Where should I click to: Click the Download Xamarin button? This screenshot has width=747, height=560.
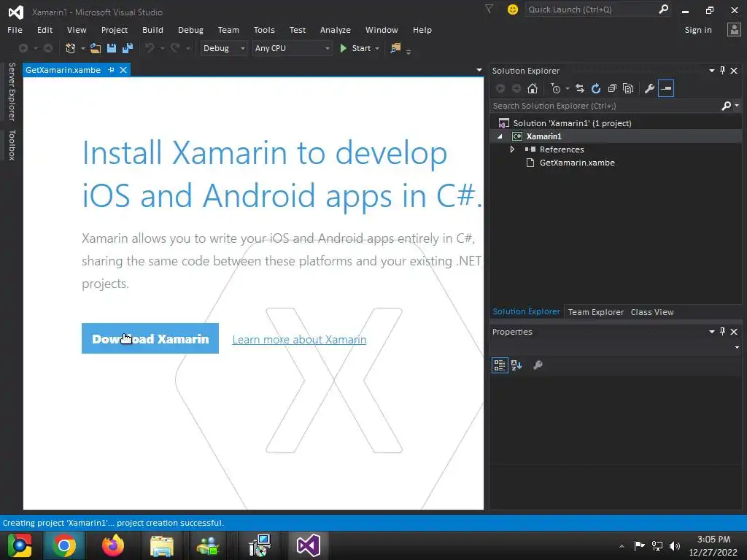[x=150, y=338]
